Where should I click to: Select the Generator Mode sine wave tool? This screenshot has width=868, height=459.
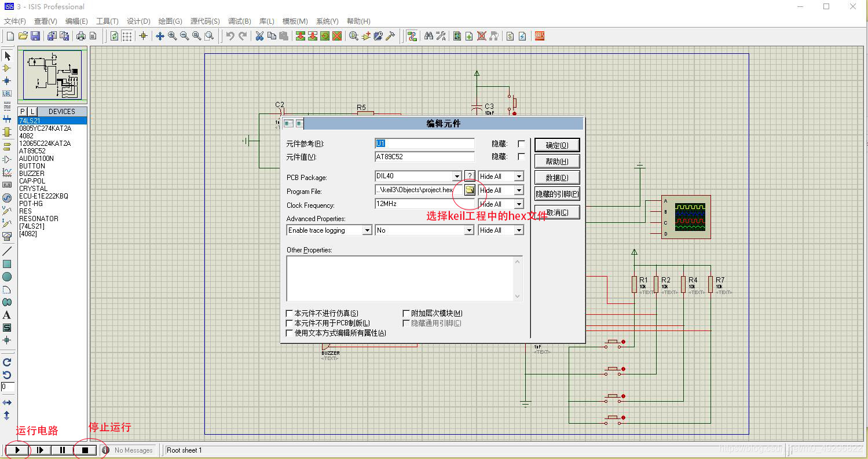coord(7,198)
